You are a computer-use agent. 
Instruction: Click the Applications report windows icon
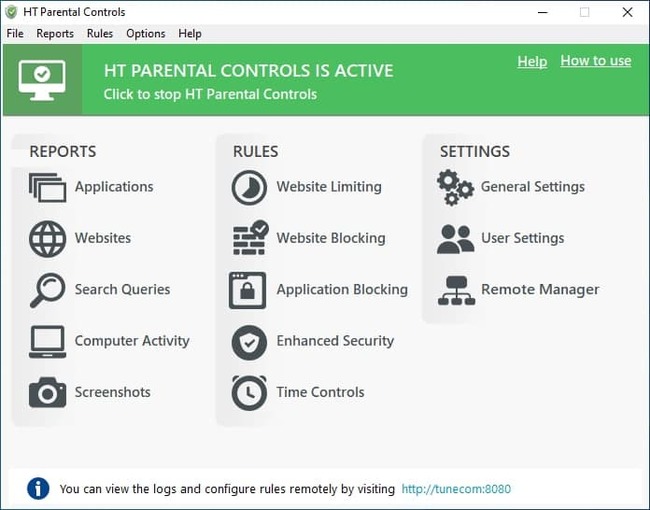pos(47,187)
